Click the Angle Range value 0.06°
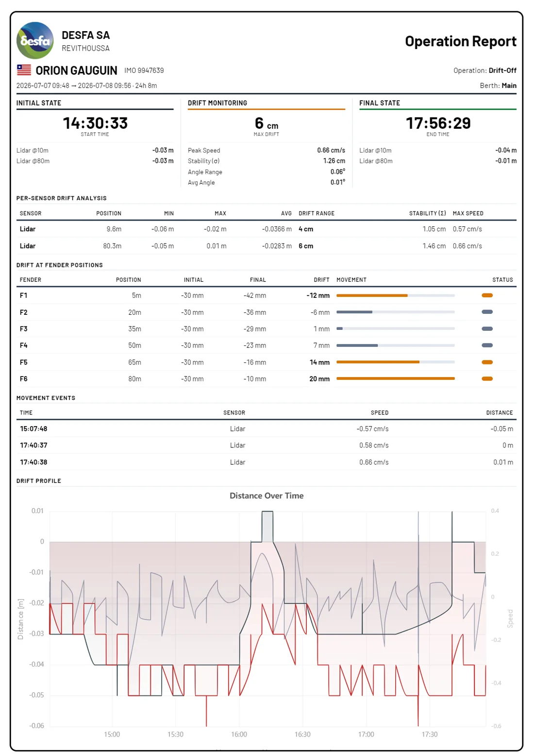The image size is (534, 756). click(x=338, y=172)
